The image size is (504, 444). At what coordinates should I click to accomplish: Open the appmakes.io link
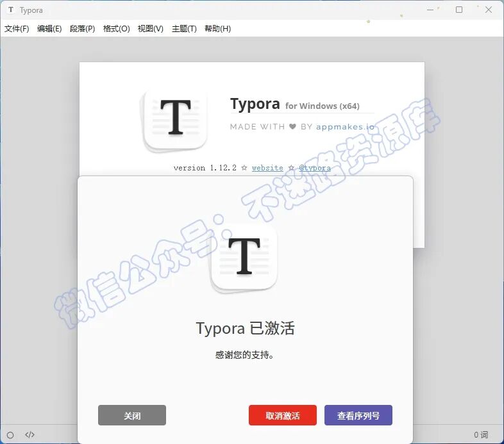[x=345, y=127]
